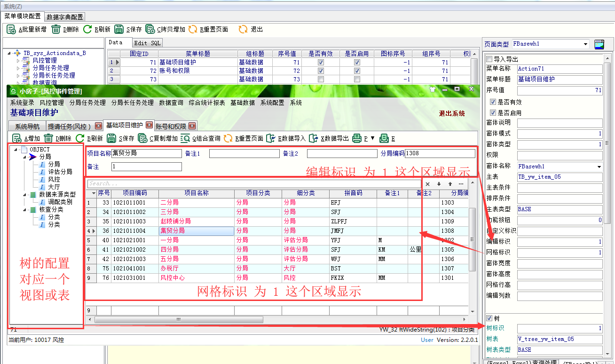Select the 评估分局 tree item
This screenshot has height=364, width=615.
[60, 172]
